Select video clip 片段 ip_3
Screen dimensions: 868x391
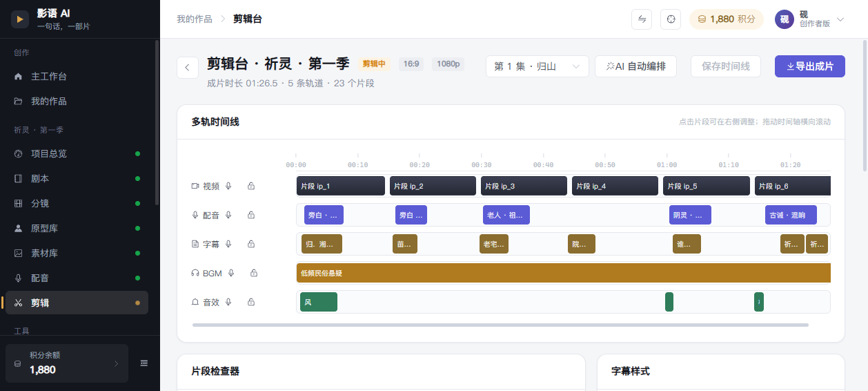click(x=524, y=186)
